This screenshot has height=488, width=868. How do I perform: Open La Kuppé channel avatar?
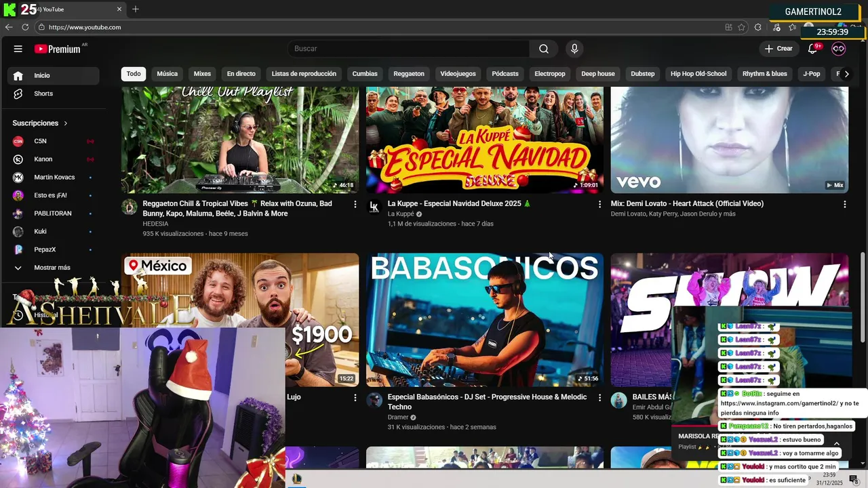374,207
